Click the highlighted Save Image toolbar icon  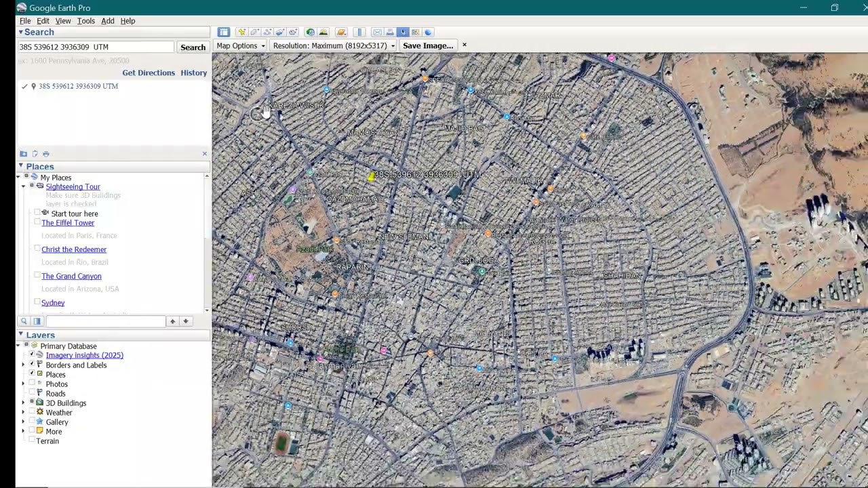pos(403,32)
